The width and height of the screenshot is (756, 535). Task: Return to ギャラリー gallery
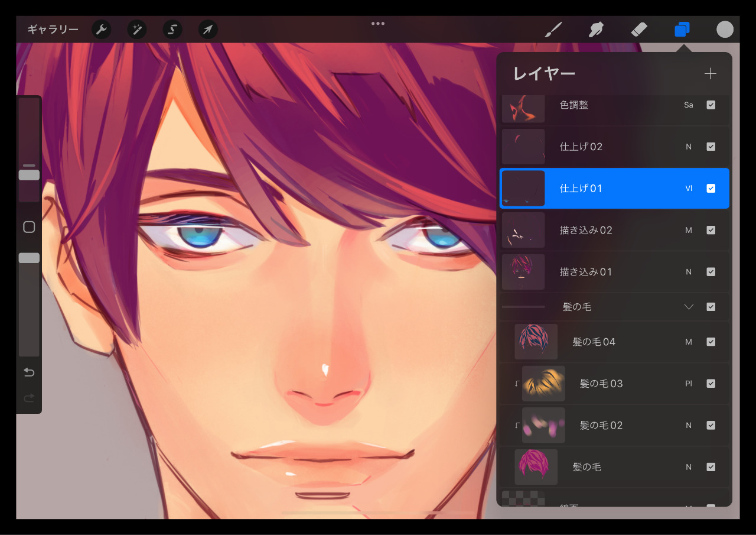point(53,30)
